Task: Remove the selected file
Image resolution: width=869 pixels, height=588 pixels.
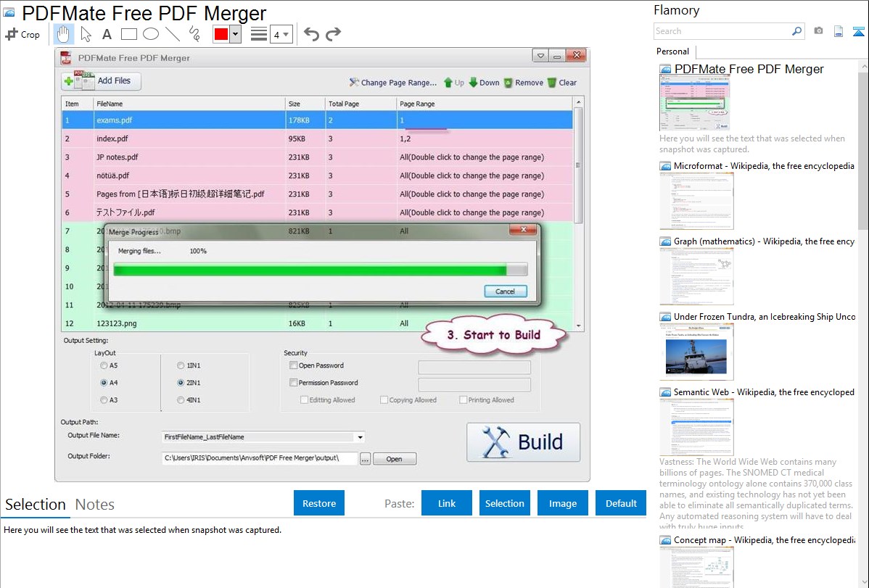Action: tap(524, 83)
